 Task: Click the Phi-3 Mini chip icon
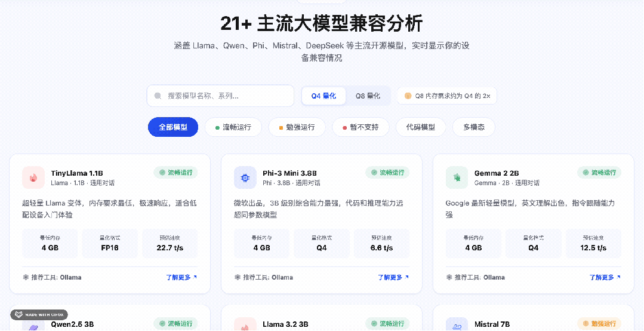[x=245, y=177]
